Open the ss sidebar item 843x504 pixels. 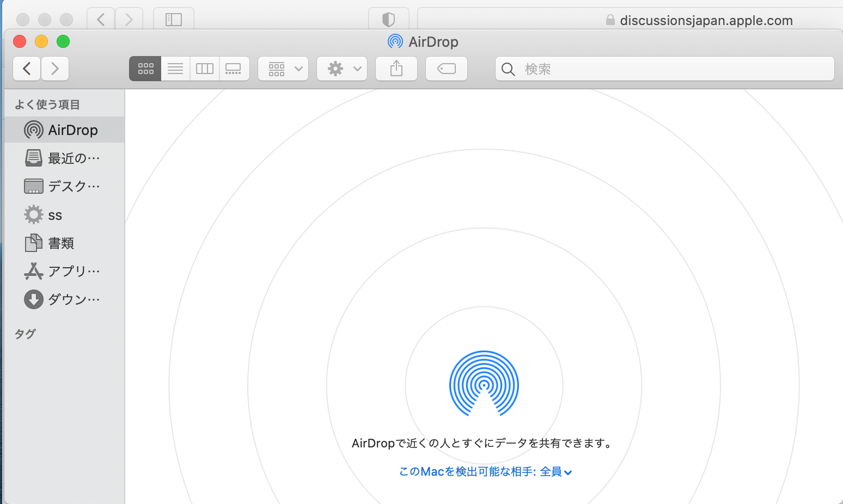[x=54, y=215]
